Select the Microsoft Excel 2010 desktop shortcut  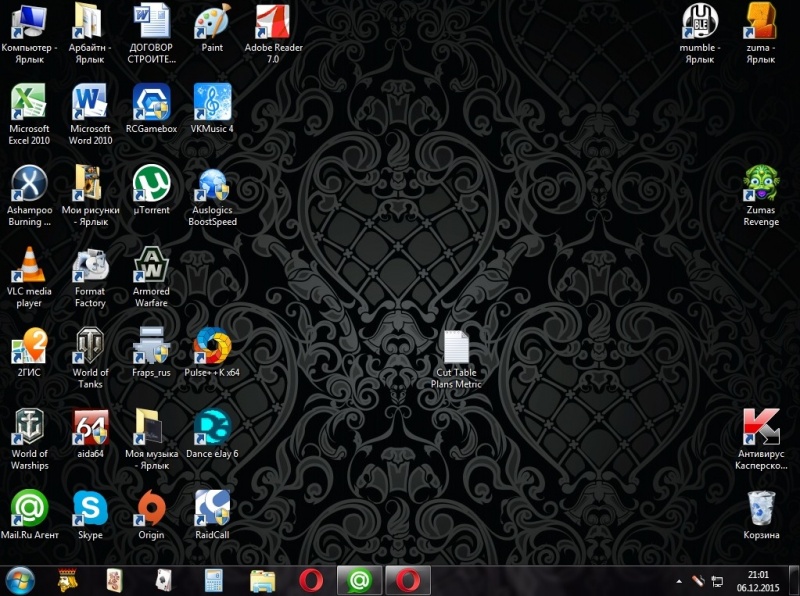(x=29, y=103)
